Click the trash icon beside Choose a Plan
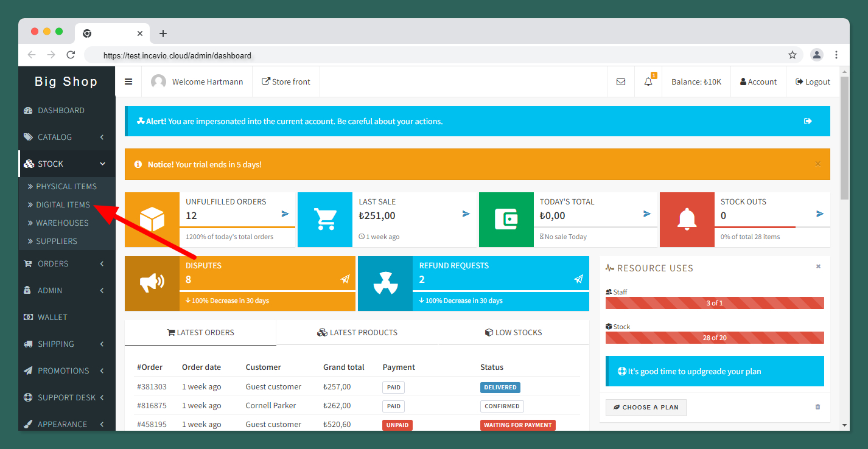The height and width of the screenshot is (449, 868). point(817,407)
